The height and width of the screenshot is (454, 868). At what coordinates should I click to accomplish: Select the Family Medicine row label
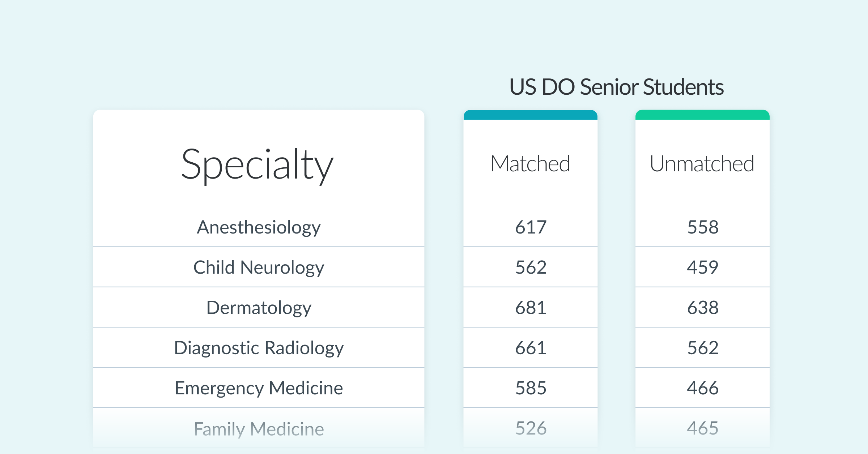(x=259, y=429)
